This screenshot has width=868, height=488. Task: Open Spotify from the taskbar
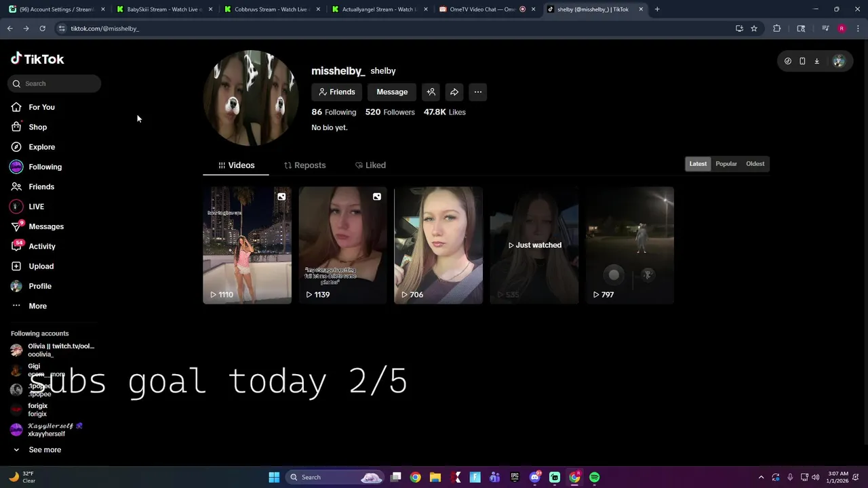click(x=595, y=477)
